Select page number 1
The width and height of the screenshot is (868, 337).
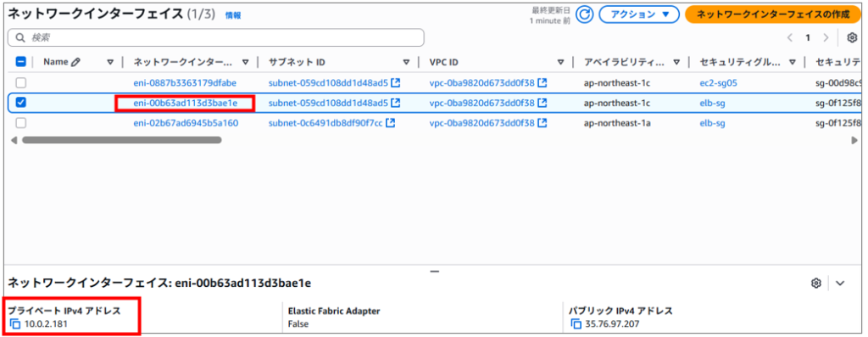click(808, 37)
